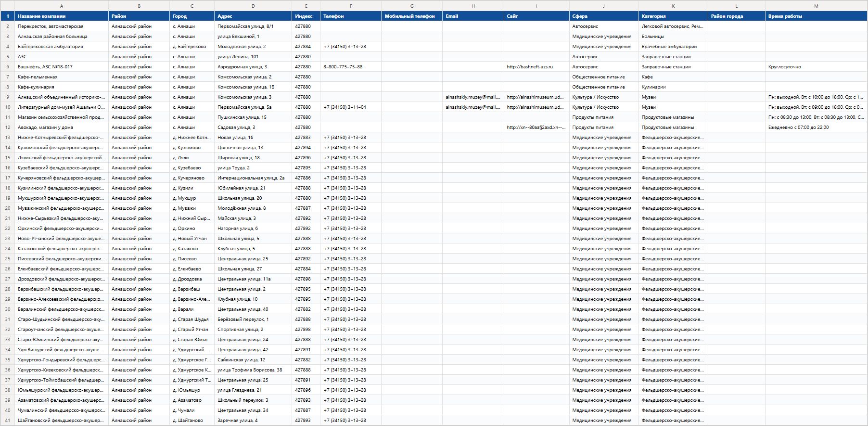The image size is (868, 434).
Task: Select category cell 'Кафе'
Action: click(x=673, y=77)
